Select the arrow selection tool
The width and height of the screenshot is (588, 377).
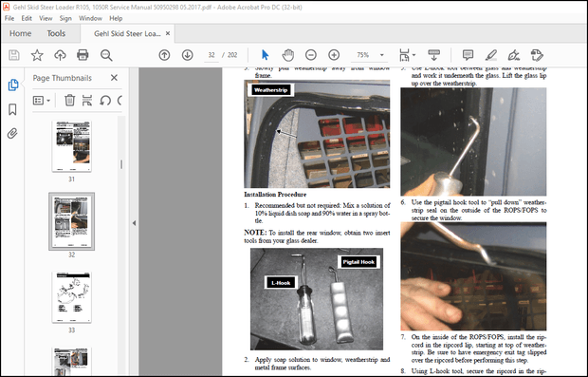coord(265,55)
